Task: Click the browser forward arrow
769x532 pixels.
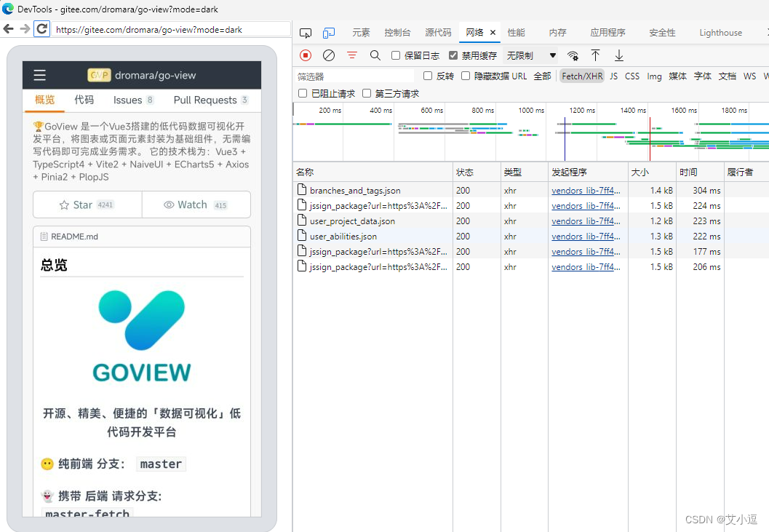Action: [25, 29]
